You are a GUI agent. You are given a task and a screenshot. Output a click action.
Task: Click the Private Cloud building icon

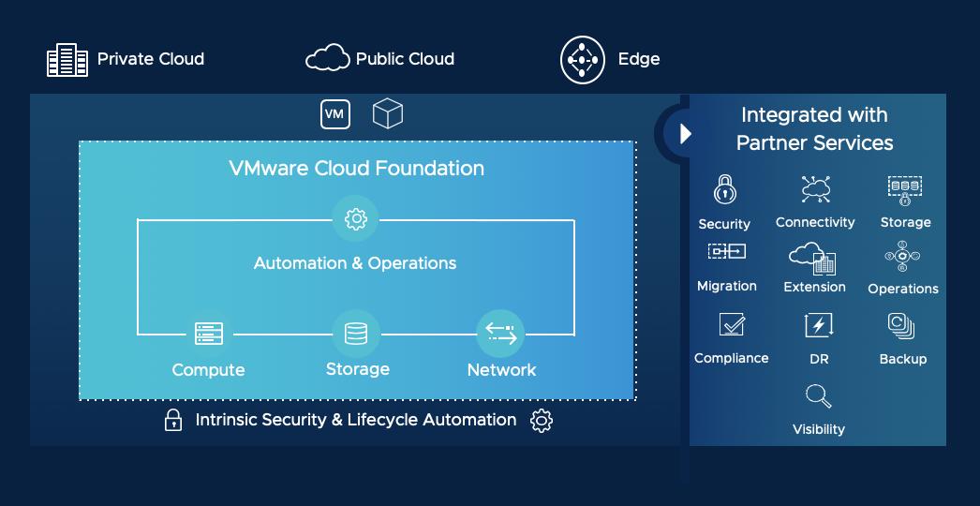click(x=67, y=60)
